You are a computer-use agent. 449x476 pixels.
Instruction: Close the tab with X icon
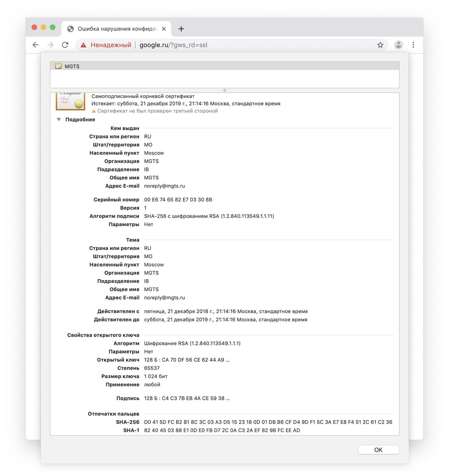164,29
